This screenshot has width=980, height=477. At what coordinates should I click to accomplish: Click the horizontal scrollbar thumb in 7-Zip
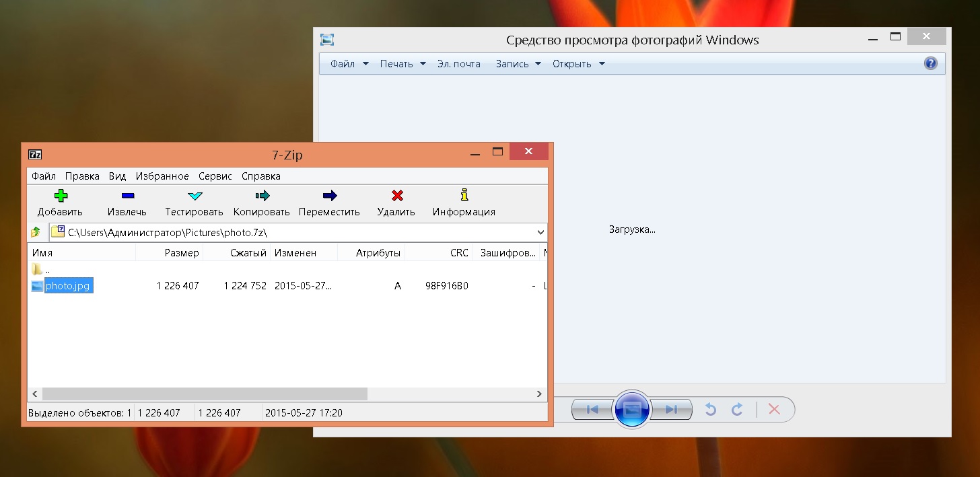205,394
